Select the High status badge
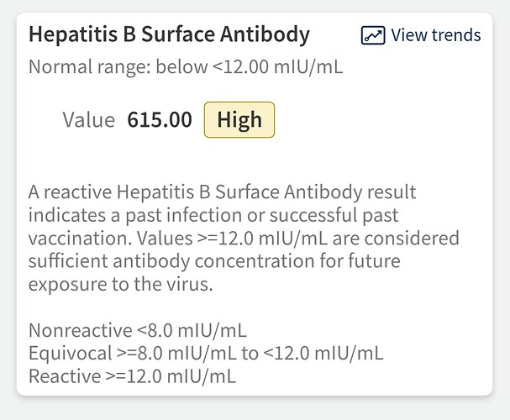This screenshot has height=420, width=510. (239, 119)
